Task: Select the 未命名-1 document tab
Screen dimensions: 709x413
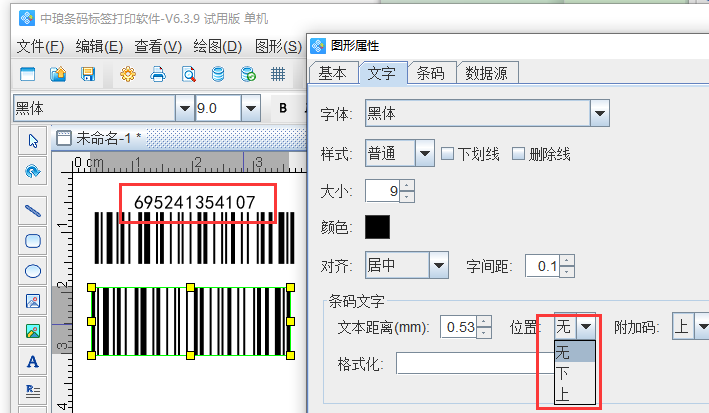Action: pyautogui.click(x=99, y=138)
